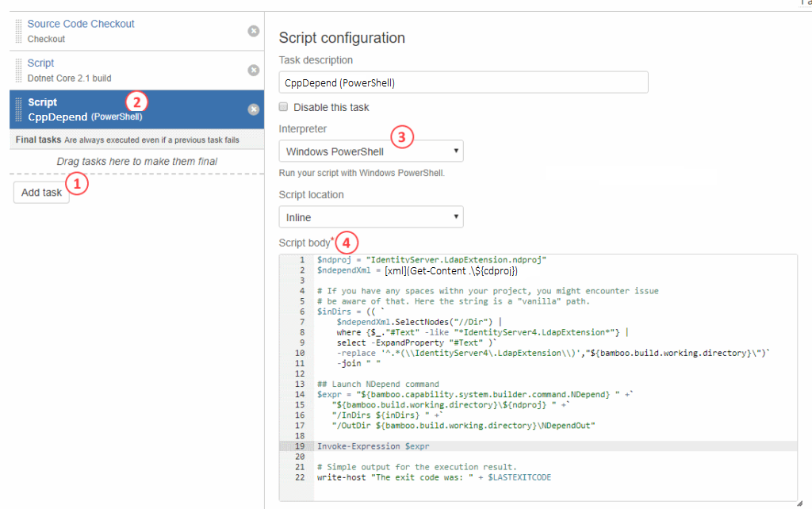
Task: Click drag handle of Source Code Checkout task
Action: click(x=18, y=31)
